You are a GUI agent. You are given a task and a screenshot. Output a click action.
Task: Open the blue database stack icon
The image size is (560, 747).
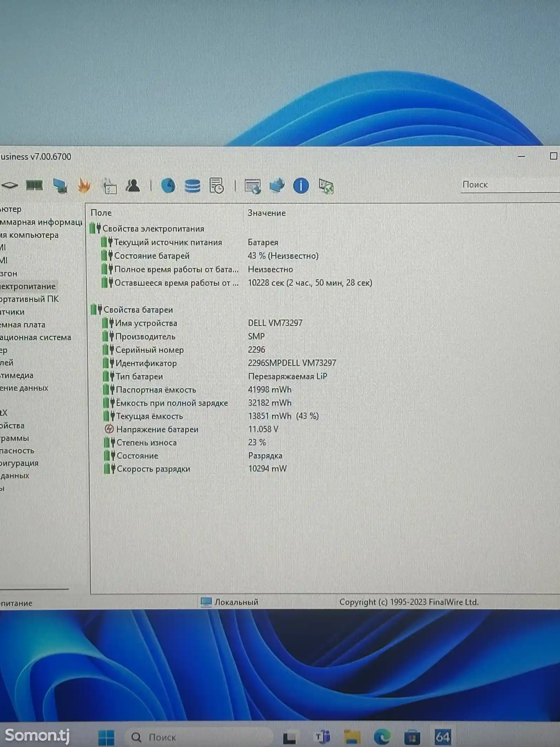pos(192,186)
